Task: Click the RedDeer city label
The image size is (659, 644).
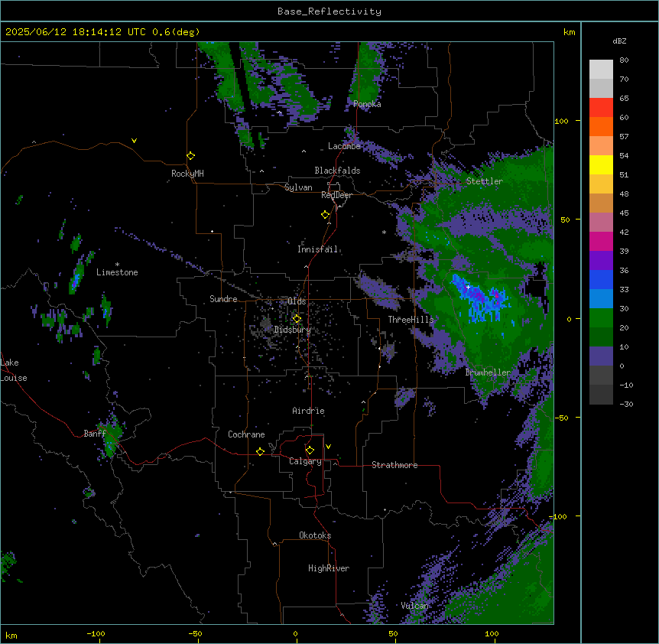Action: click(336, 195)
